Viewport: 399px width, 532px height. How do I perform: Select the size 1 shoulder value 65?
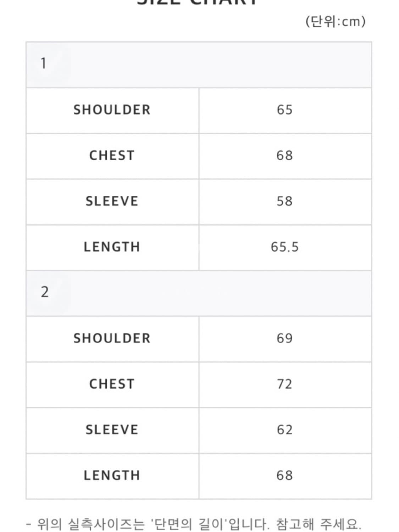(x=285, y=110)
